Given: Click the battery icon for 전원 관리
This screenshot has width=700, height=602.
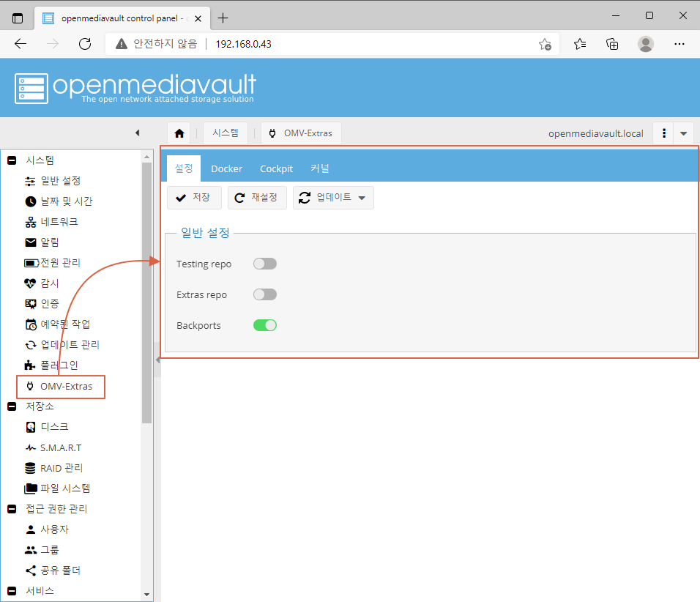Looking at the screenshot, I should click(31, 263).
